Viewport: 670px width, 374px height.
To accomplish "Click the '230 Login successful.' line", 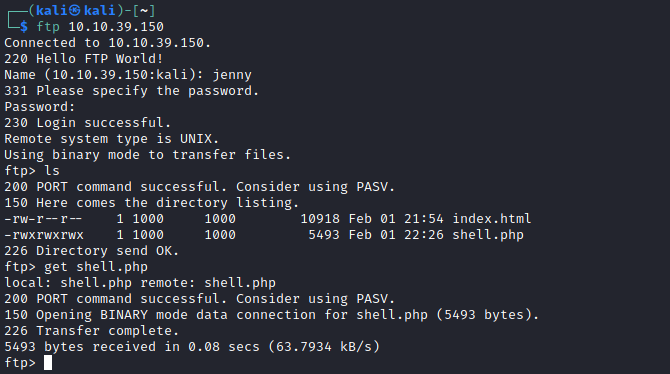I will coord(88,123).
